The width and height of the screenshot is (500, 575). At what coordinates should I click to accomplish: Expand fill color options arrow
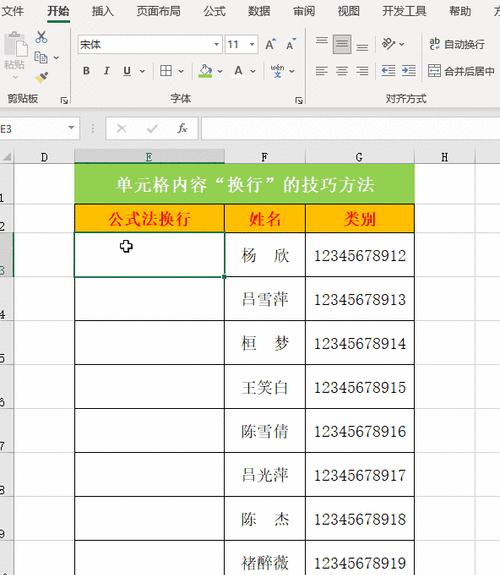pos(220,71)
